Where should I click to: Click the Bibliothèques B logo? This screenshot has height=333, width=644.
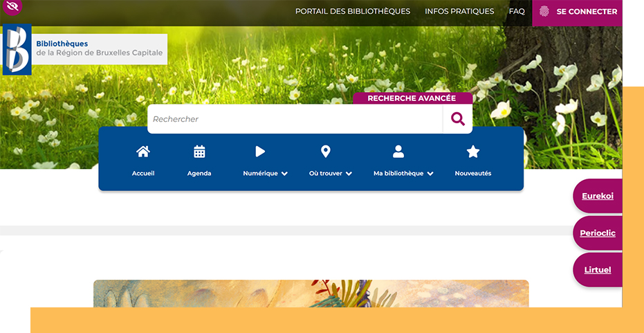pyautogui.click(x=17, y=50)
